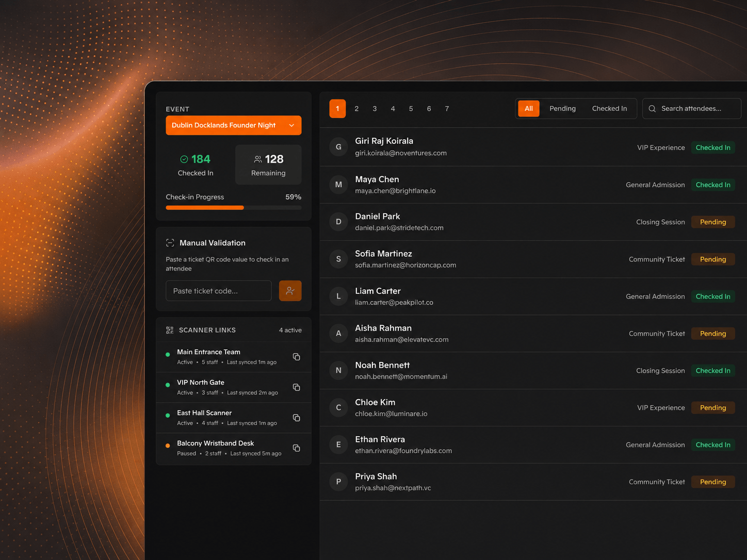Screen dimensions: 747x560
Task: Click the Search attendees field
Action: tap(692, 109)
